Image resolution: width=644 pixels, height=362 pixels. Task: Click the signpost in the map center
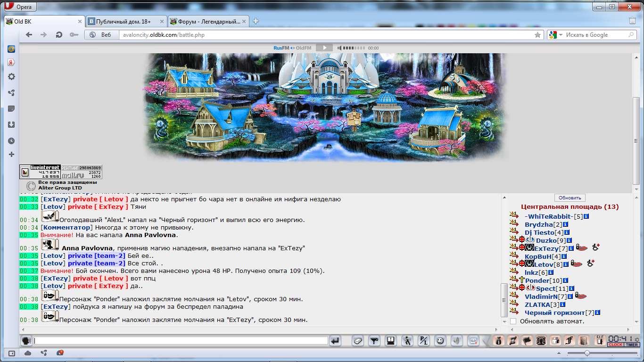(x=354, y=120)
